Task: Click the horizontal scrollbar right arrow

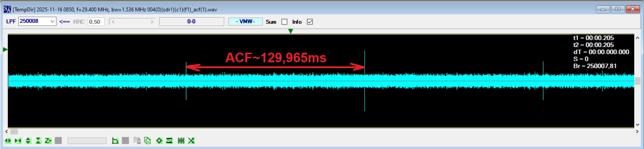Action: 637,131
